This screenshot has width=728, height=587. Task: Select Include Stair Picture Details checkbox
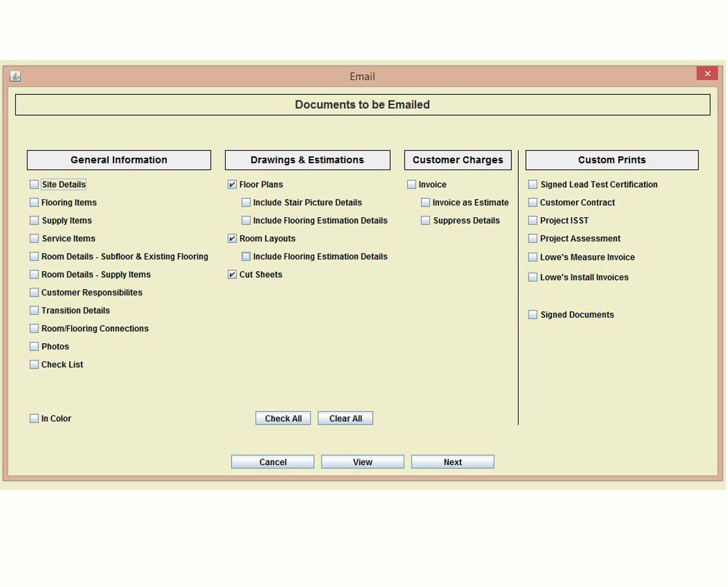[x=246, y=203]
